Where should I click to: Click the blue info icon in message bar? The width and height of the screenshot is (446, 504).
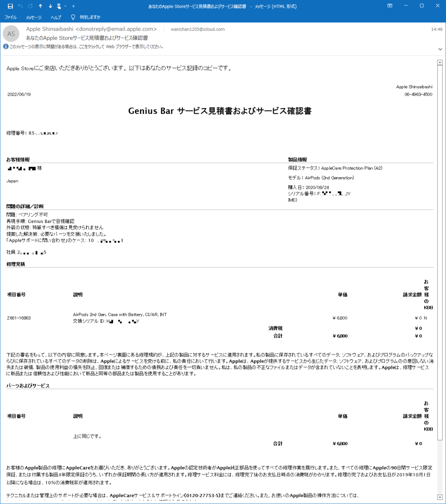pos(5,47)
